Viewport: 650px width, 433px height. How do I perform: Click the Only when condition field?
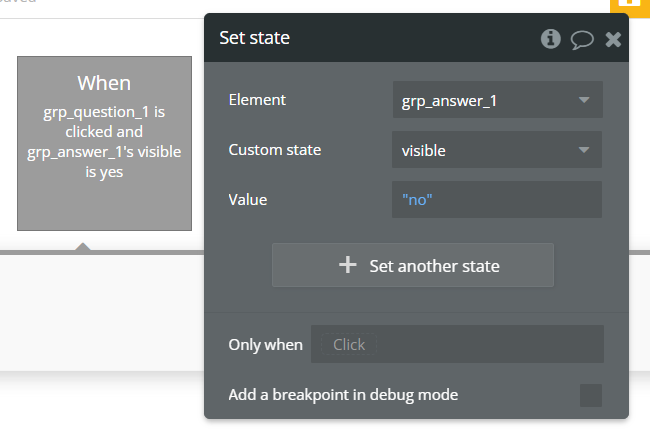pos(457,344)
